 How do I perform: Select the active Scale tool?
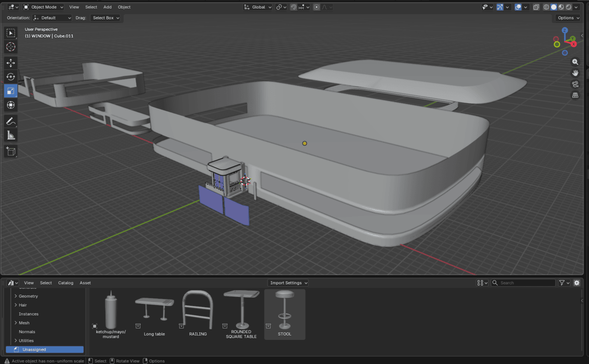pos(11,91)
